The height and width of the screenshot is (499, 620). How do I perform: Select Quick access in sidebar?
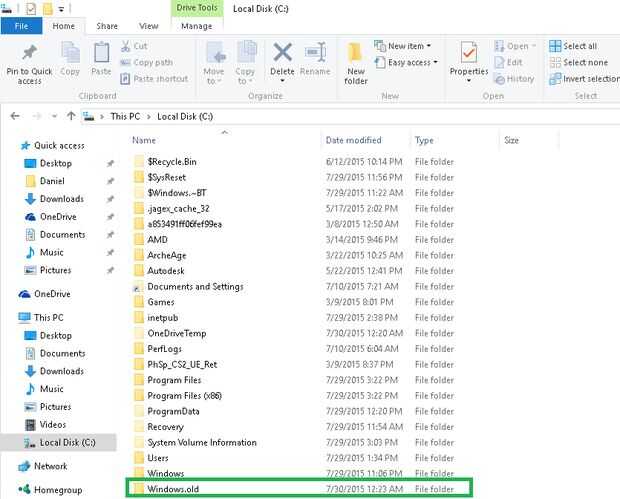click(52, 146)
